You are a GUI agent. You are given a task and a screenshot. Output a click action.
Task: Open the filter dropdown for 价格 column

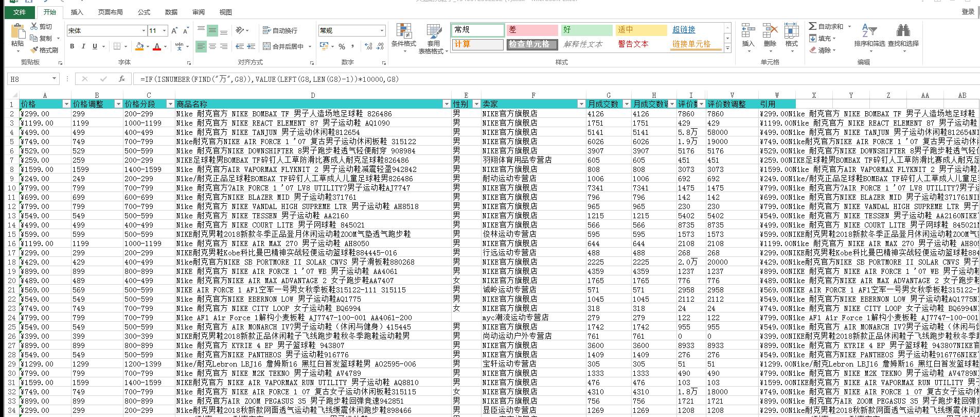coord(66,104)
